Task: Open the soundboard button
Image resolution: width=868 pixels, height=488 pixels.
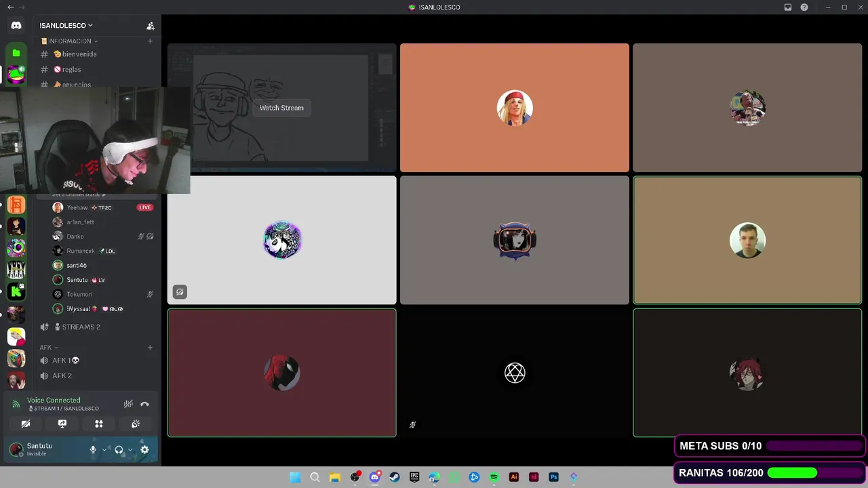Action: click(x=136, y=424)
